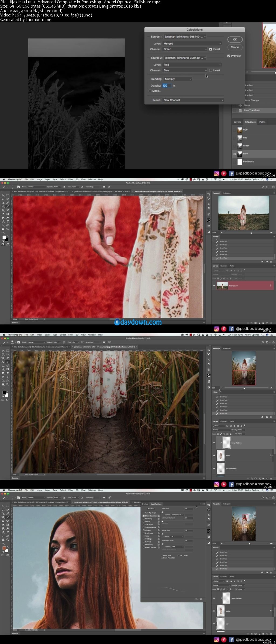Open the Channel dropdown showing Green

pyautogui.click(x=185, y=49)
